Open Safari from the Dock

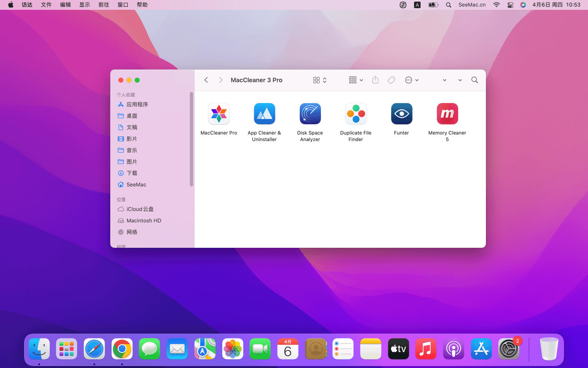94,349
